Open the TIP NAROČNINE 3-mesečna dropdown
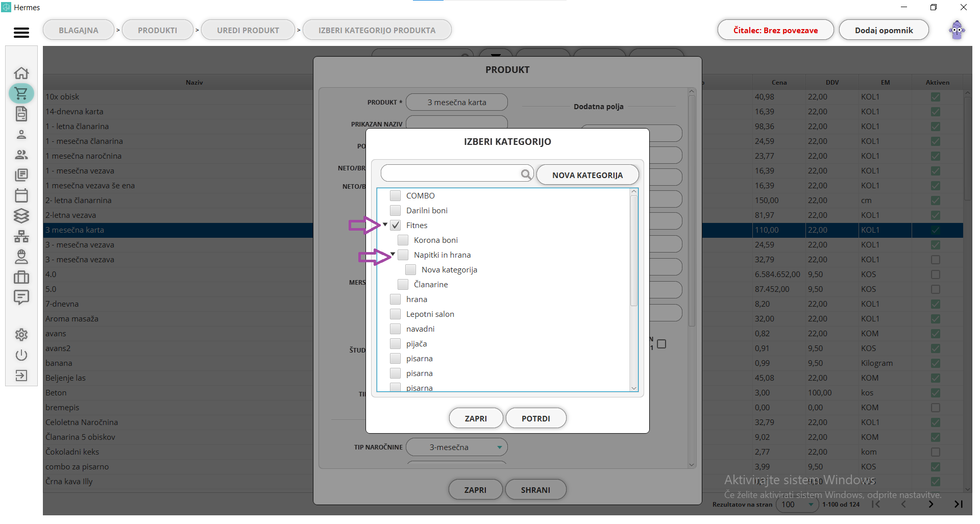 click(457, 447)
